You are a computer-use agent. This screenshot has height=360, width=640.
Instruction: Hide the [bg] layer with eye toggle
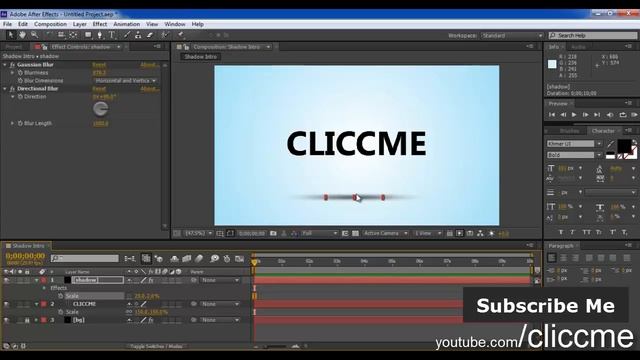point(6,320)
